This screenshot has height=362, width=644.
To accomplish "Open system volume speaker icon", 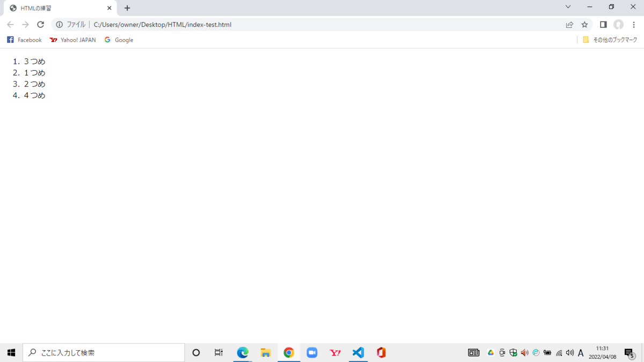I will point(570,352).
